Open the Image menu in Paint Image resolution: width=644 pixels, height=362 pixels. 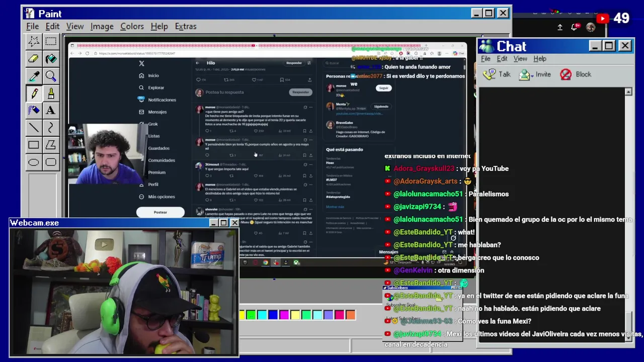click(x=102, y=26)
